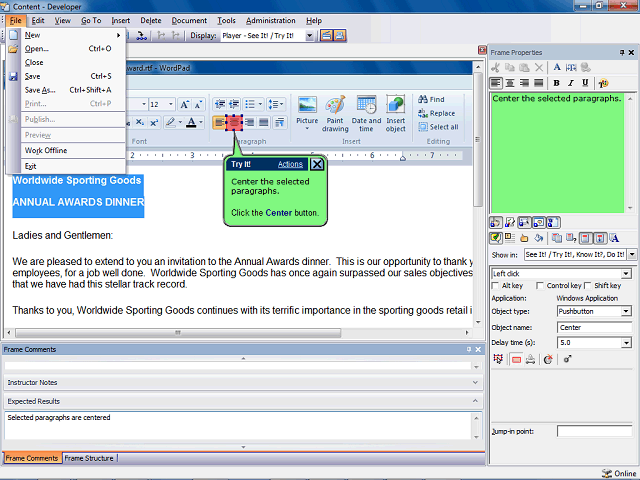This screenshot has width=640, height=480.
Task: Click the align text right paragraph icon
Action: (249, 122)
